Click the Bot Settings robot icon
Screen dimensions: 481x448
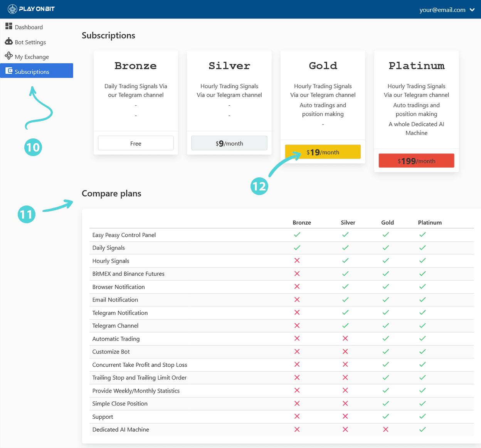[9, 41]
